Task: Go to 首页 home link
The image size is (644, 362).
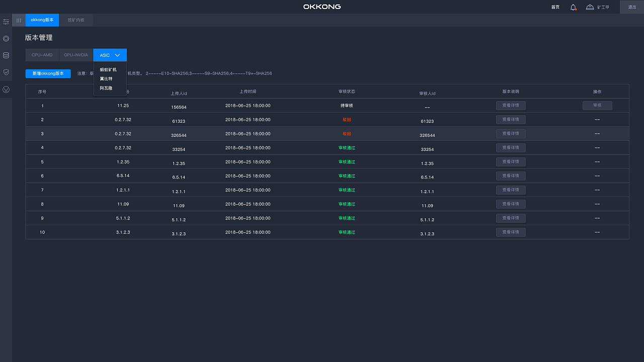Action: tap(555, 7)
